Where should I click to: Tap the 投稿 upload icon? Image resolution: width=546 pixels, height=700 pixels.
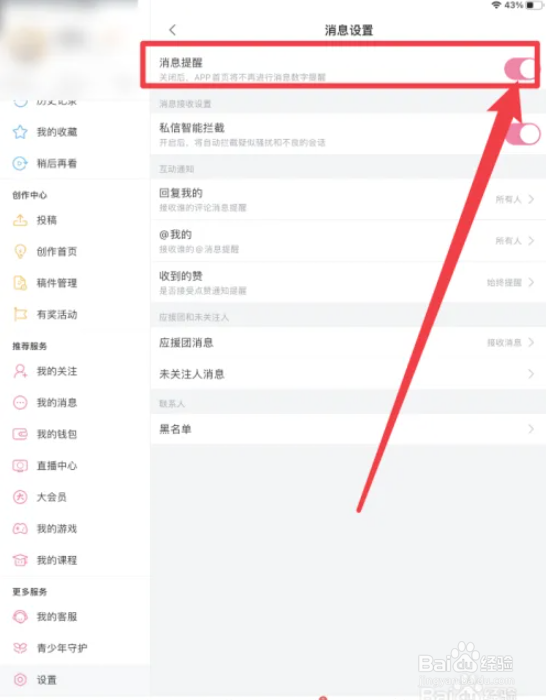click(20, 220)
